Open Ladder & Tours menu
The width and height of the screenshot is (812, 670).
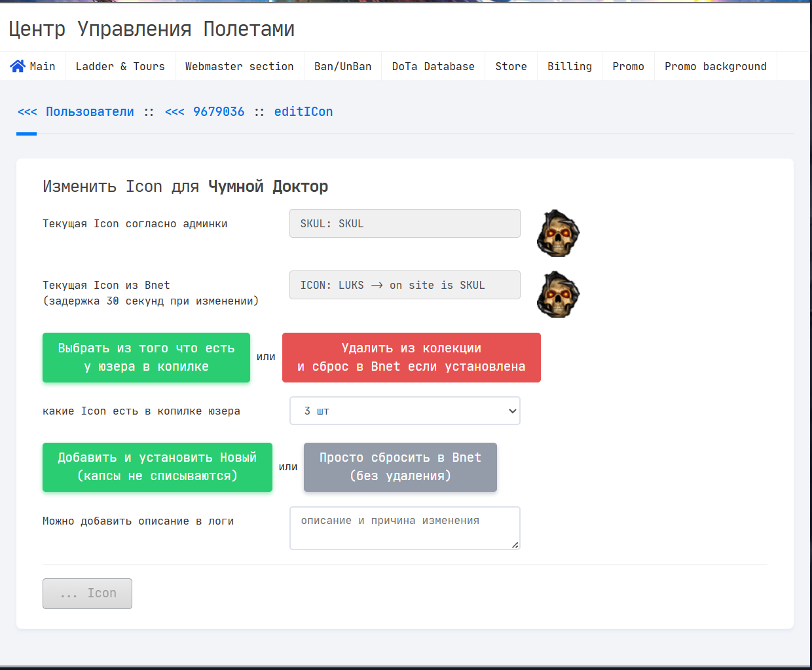pos(120,66)
